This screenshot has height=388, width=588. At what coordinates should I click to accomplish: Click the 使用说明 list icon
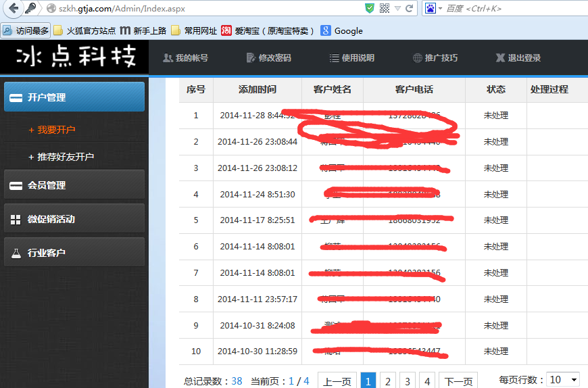pyautogui.click(x=334, y=58)
